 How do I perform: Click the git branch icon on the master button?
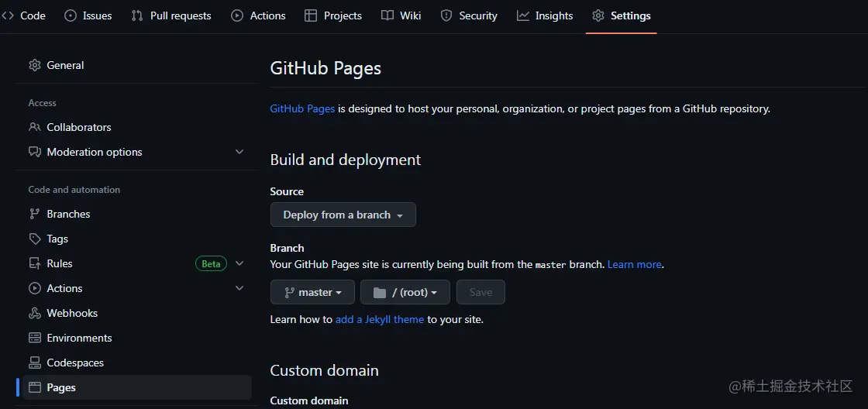pyautogui.click(x=288, y=292)
